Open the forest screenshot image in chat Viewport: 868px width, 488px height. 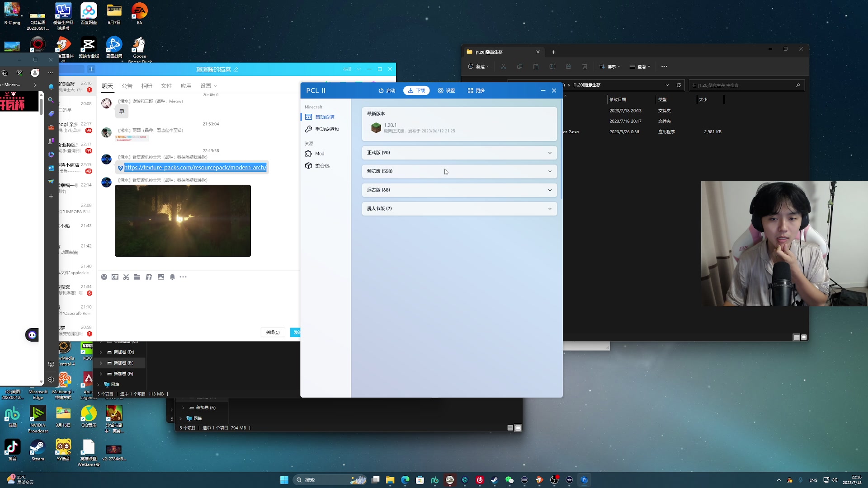coord(183,221)
